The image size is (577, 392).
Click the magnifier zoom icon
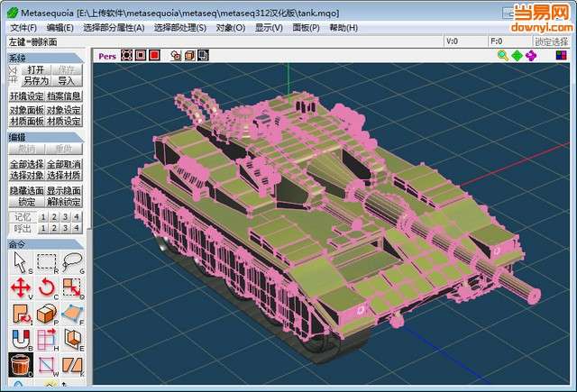tap(503, 56)
